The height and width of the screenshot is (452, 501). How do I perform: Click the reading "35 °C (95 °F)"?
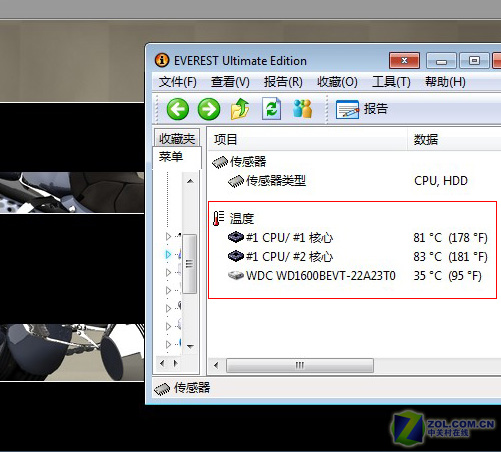pyautogui.click(x=447, y=276)
